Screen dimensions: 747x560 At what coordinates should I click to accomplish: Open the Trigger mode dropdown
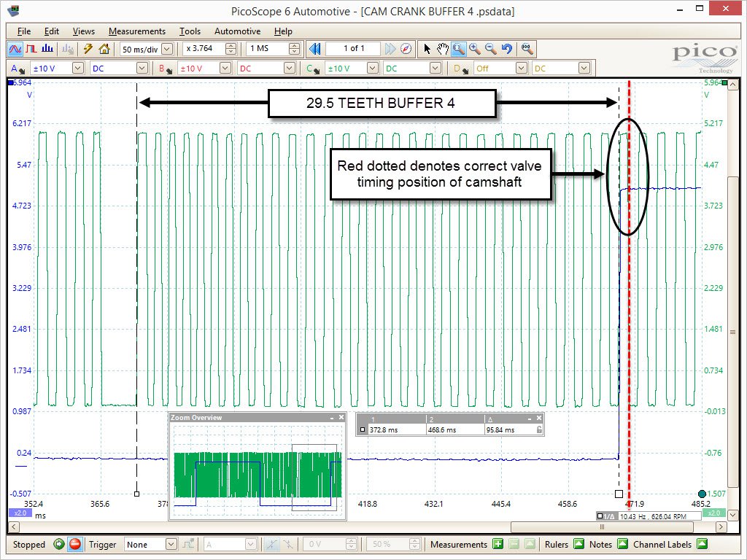coord(171,544)
